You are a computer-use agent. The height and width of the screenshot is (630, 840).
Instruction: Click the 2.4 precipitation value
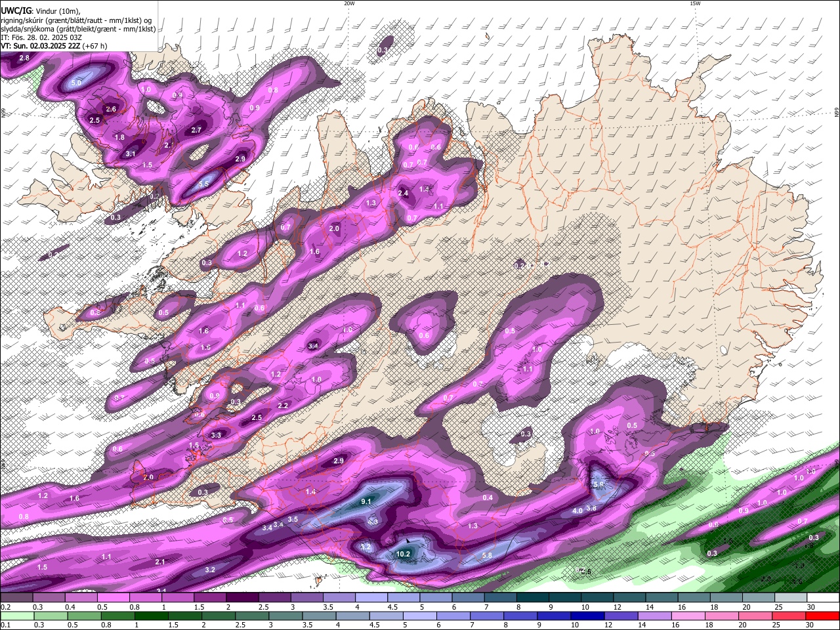tap(403, 193)
